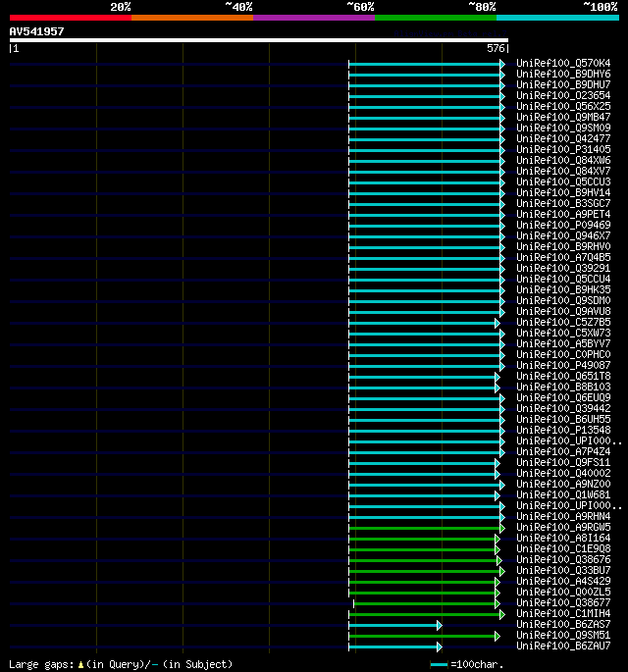Select the UniRef100_P09469 label
Screen dimensions: 628x672
(x=563, y=225)
